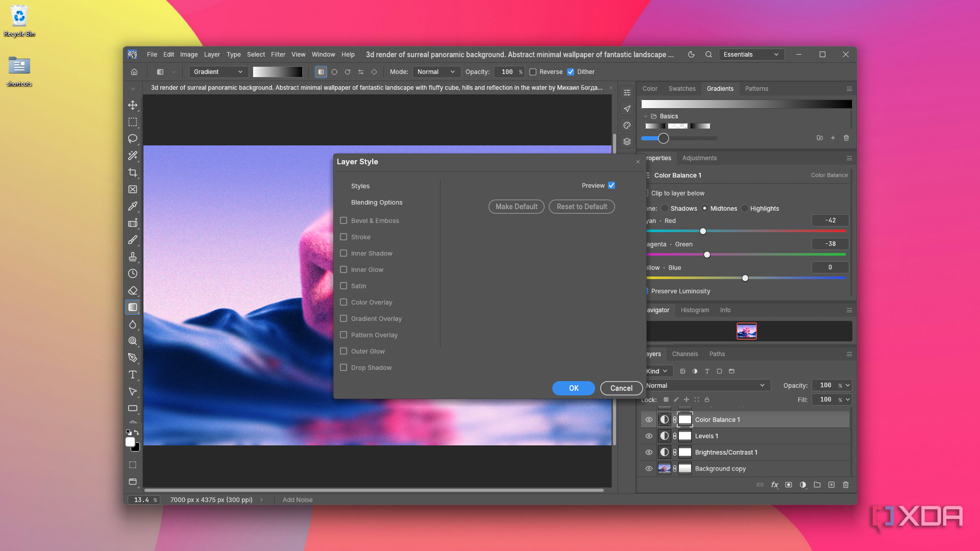Viewport: 980px width, 551px height.
Task: Enable the Bevel & Emboss checkbox
Action: tap(344, 220)
